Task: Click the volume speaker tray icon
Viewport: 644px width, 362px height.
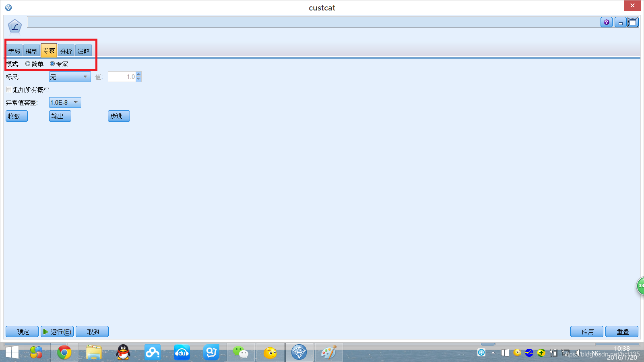Action: coord(578,353)
